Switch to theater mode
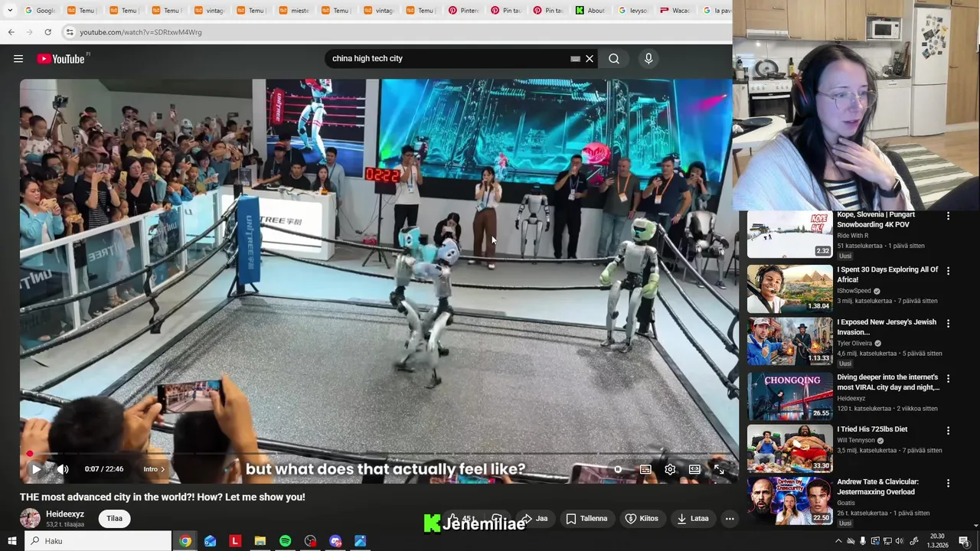 (694, 469)
